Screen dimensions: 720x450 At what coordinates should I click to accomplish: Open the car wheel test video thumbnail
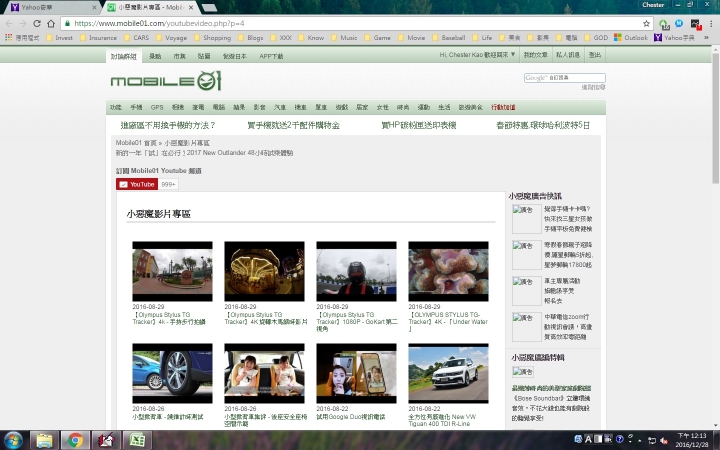[172, 373]
